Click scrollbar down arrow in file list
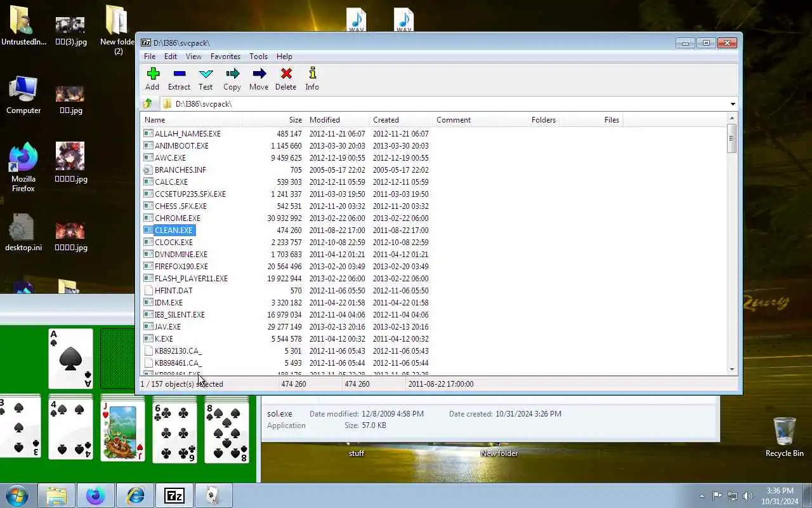The width and height of the screenshot is (812, 508). pos(732,369)
